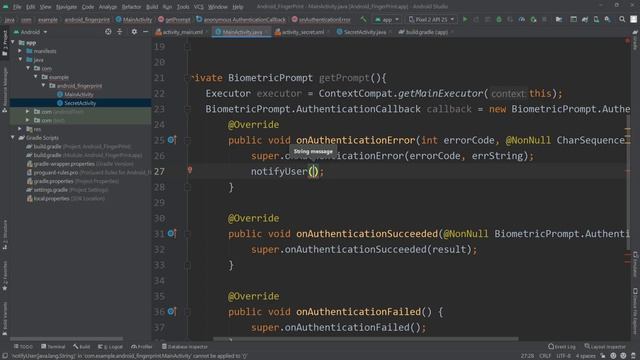Toggle the Database Inspector tool window
This screenshot has width=640, height=360.
point(184,347)
